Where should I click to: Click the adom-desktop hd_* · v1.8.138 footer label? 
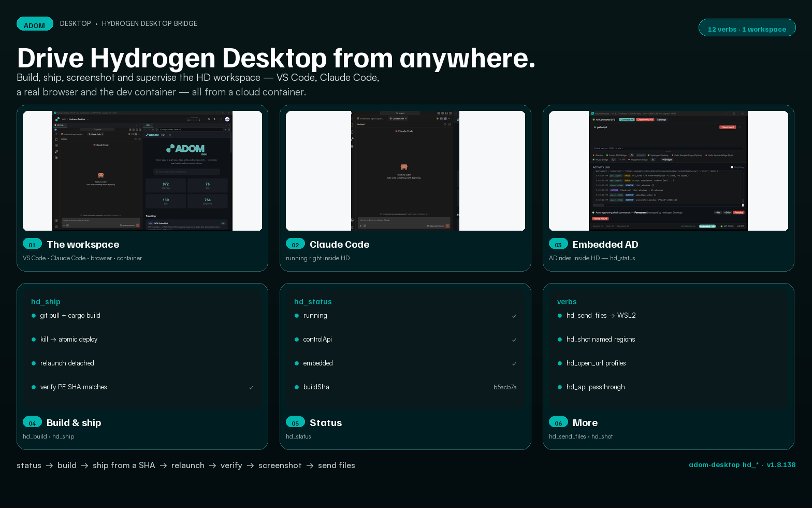pos(742,465)
